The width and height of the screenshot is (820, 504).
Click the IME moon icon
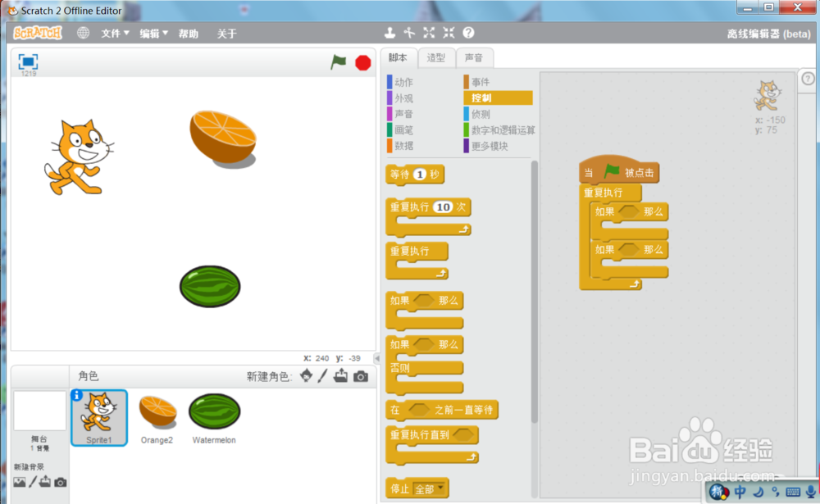(758, 492)
